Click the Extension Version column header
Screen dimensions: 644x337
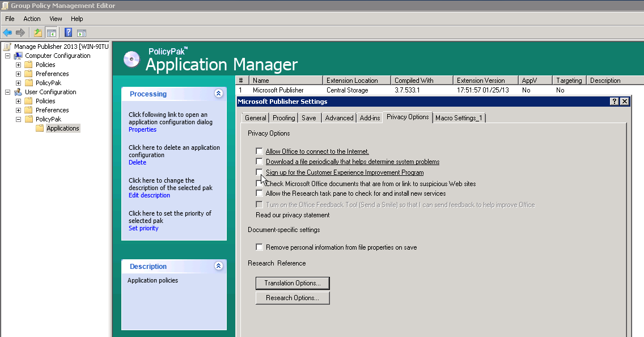(x=485, y=80)
